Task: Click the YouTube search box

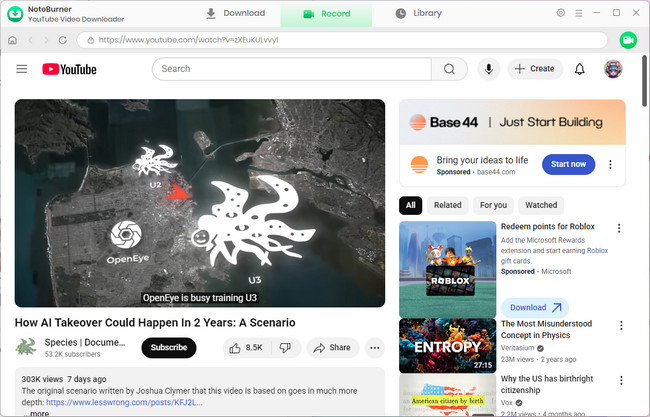Action: tap(291, 69)
